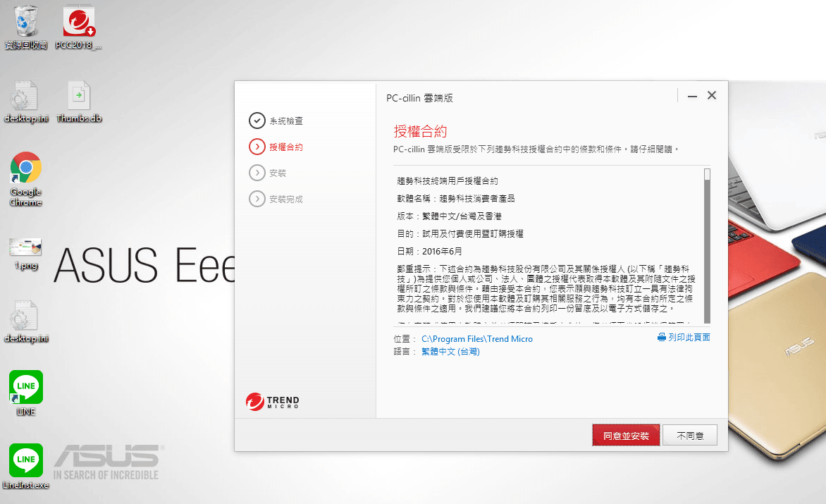Click the 目的：試用及付費使用暨訂購授權 line

coord(460,234)
